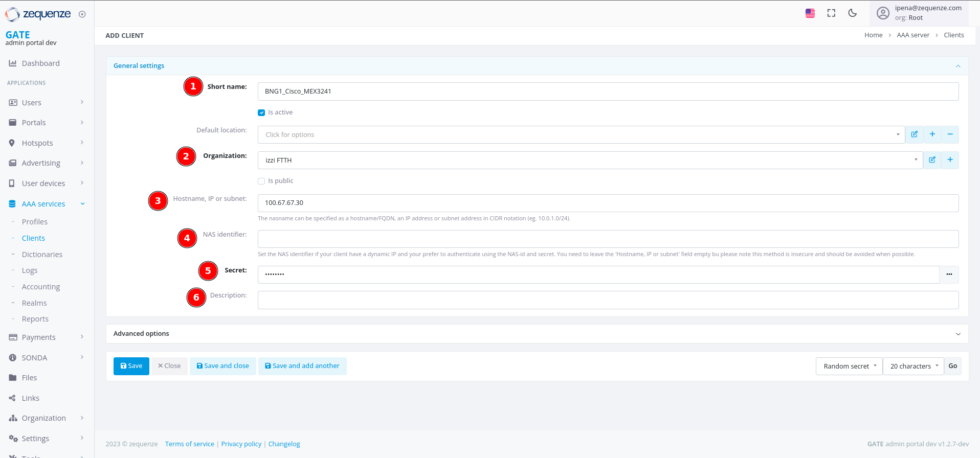
Task: Reveal secret with the ellipsis button
Action: click(x=949, y=274)
